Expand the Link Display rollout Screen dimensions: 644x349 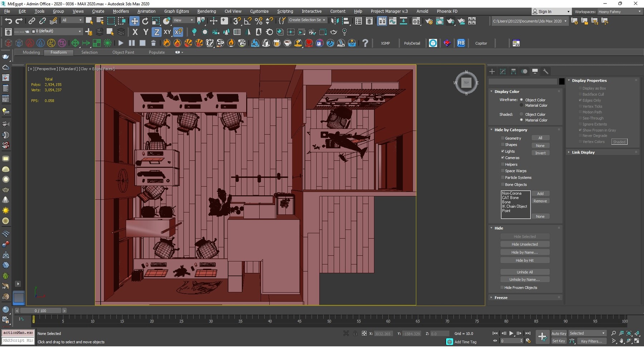coord(583,152)
